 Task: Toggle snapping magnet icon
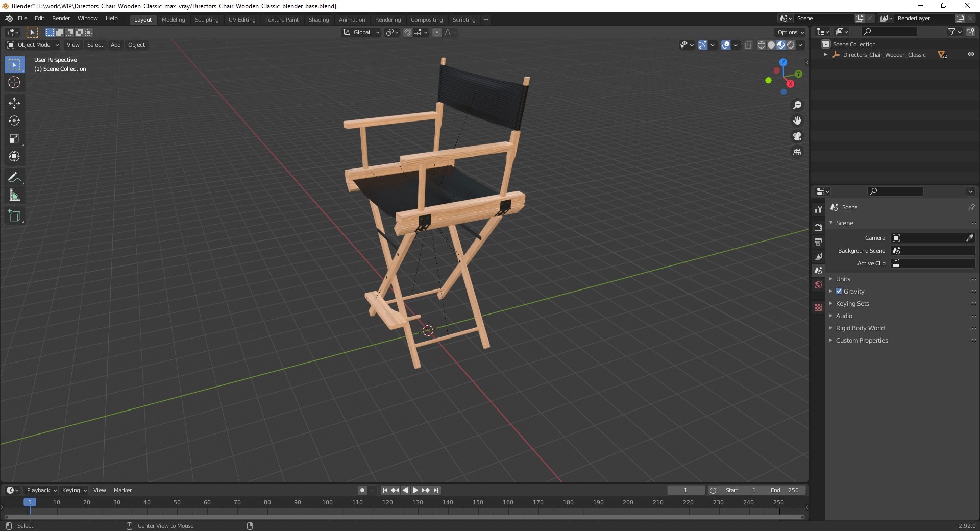coord(407,32)
